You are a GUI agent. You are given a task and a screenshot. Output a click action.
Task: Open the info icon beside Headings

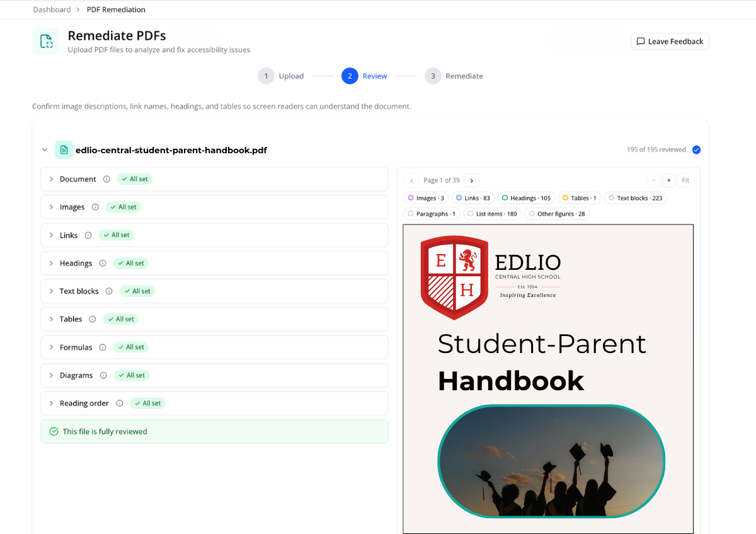(x=103, y=263)
